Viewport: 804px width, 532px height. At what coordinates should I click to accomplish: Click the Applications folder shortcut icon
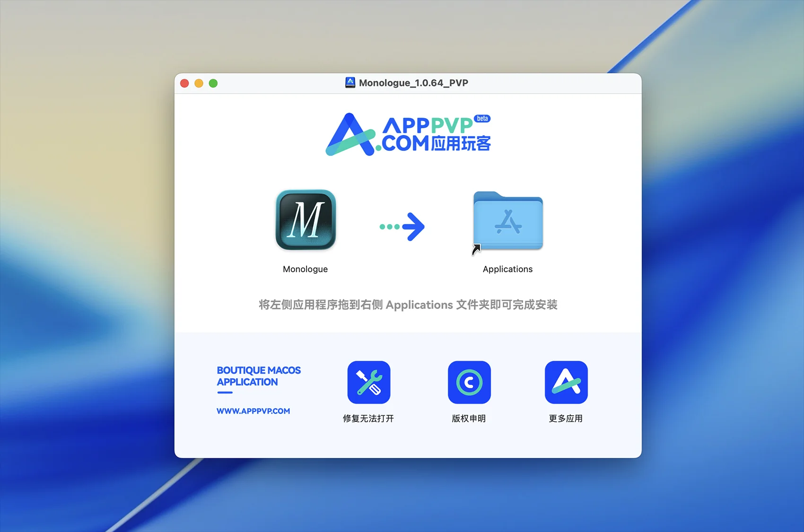[x=508, y=221]
